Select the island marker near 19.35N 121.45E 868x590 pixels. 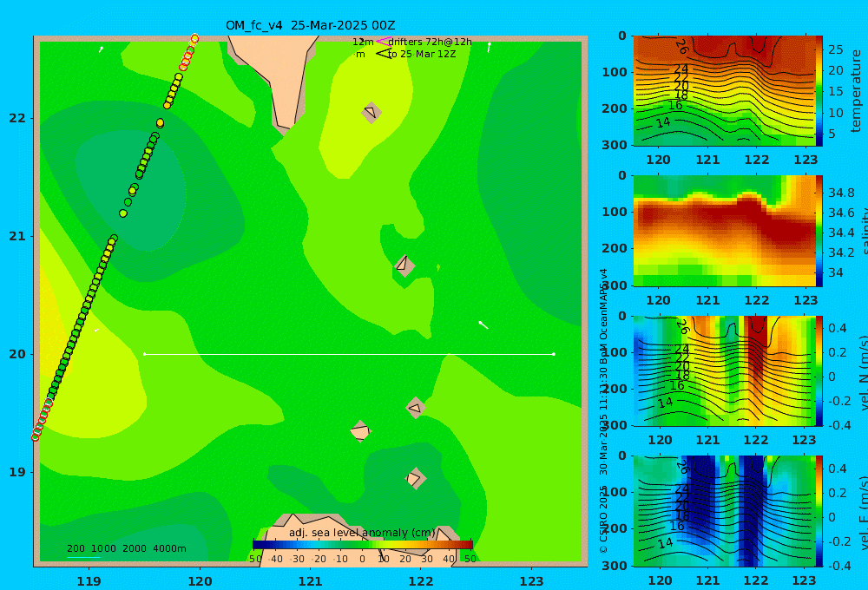coord(360,431)
